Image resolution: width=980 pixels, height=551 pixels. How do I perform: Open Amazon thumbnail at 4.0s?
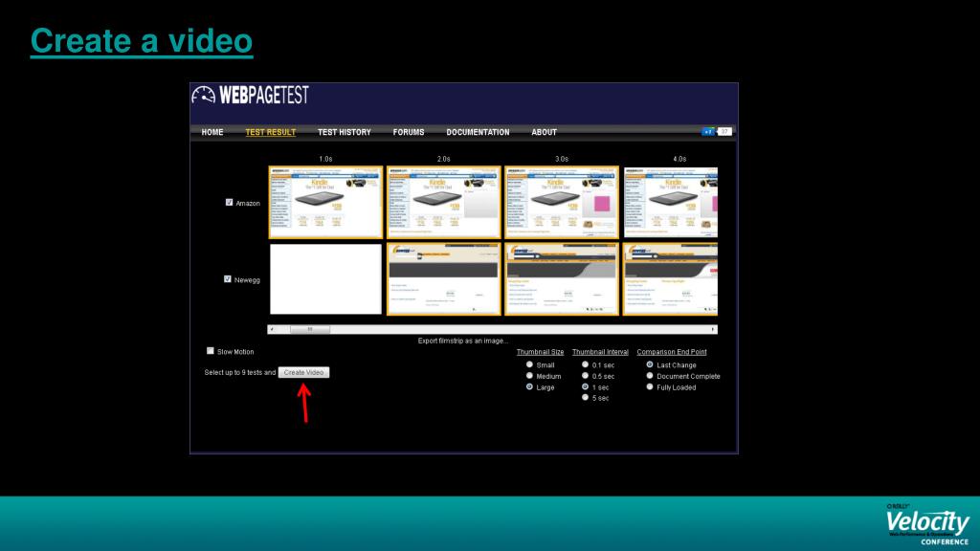pyautogui.click(x=670, y=203)
